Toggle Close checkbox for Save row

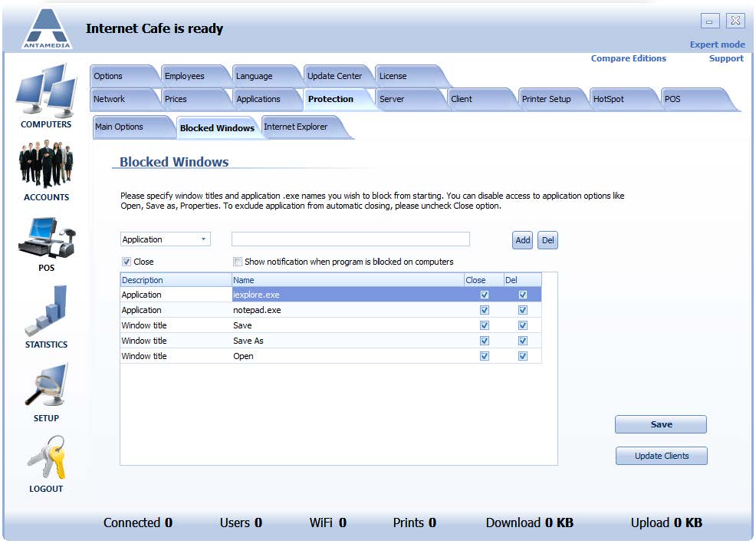tap(485, 325)
